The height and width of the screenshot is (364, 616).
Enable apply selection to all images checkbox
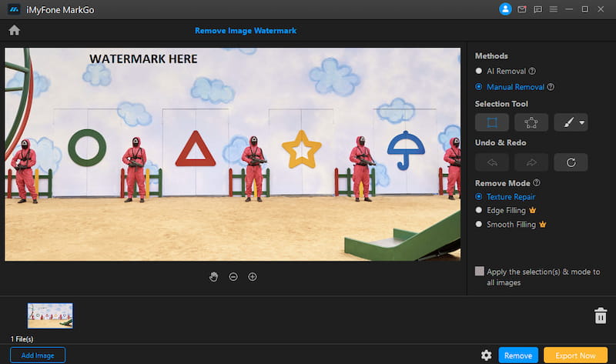[479, 272]
